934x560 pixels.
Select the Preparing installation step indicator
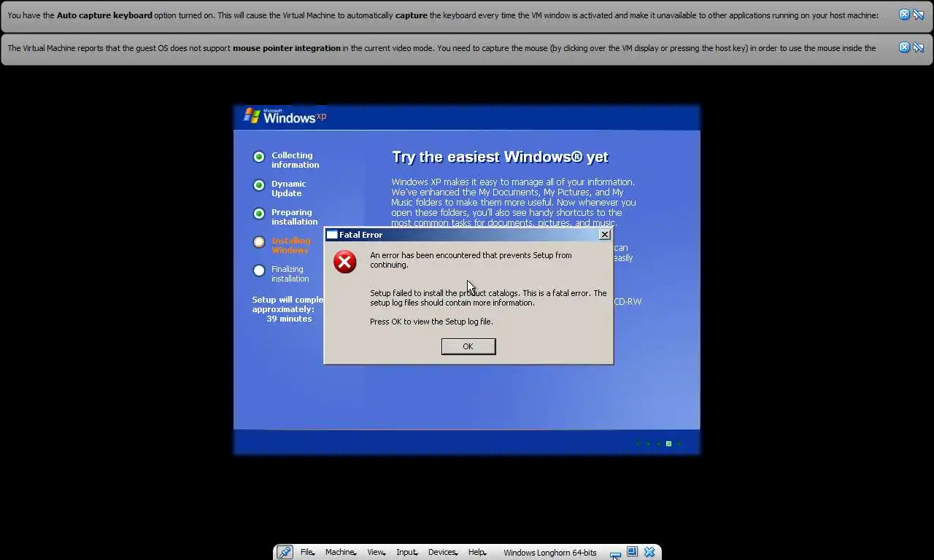point(259,214)
